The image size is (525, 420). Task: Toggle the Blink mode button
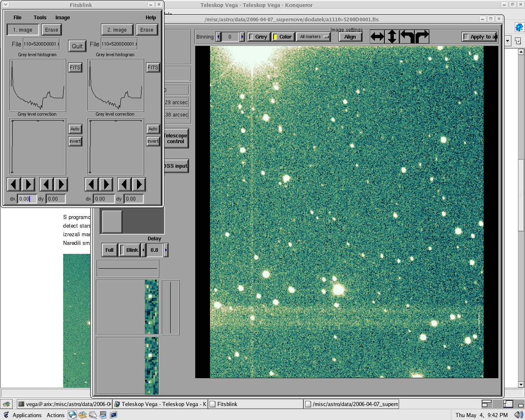point(129,250)
